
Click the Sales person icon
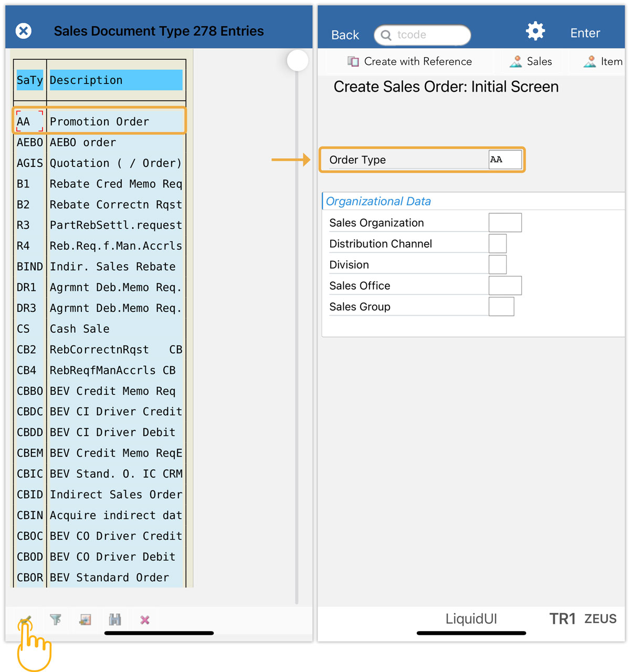tap(516, 61)
